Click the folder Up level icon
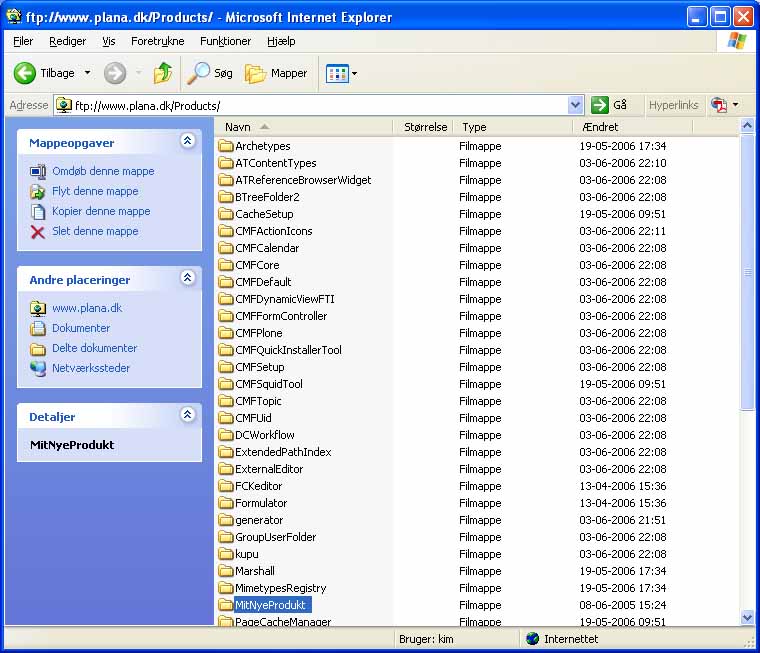 (163, 73)
